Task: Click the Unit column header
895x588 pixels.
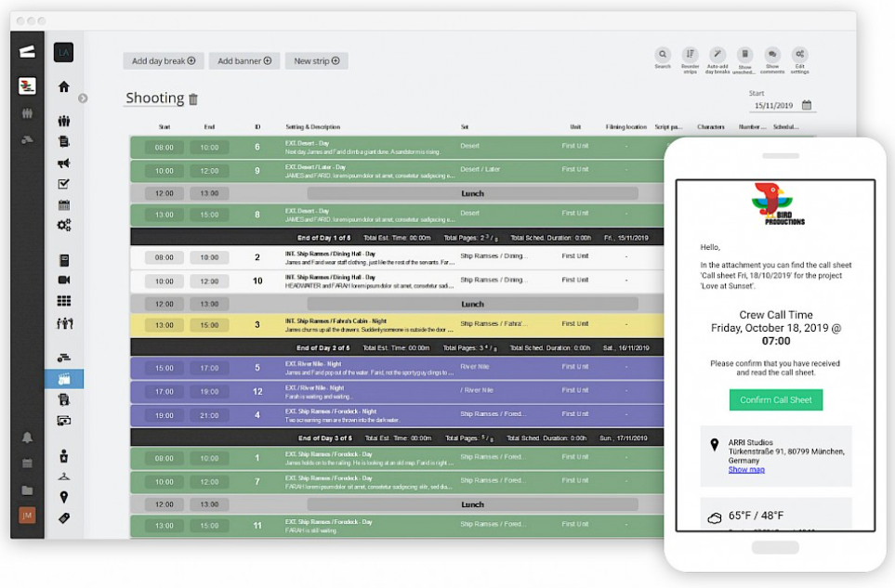Action: [574, 126]
